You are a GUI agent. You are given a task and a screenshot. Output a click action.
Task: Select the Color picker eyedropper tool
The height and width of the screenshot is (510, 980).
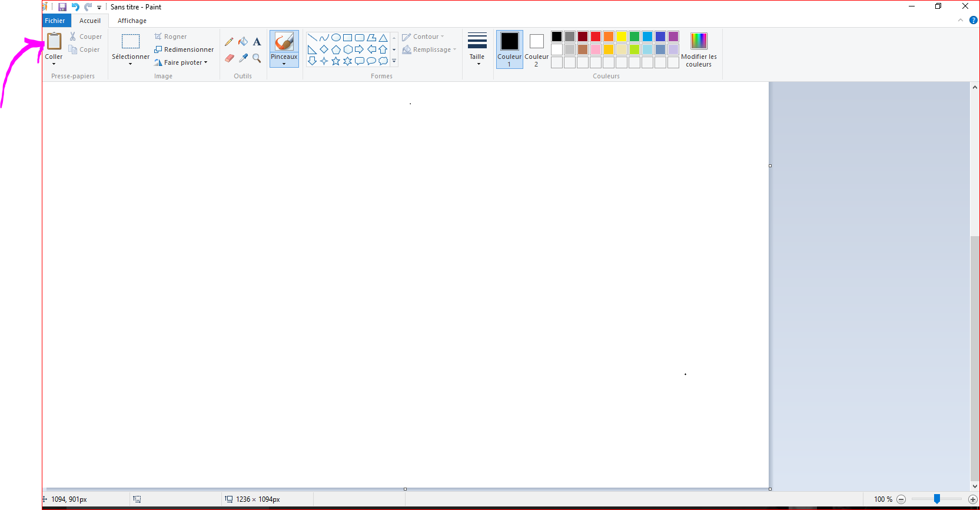point(243,58)
